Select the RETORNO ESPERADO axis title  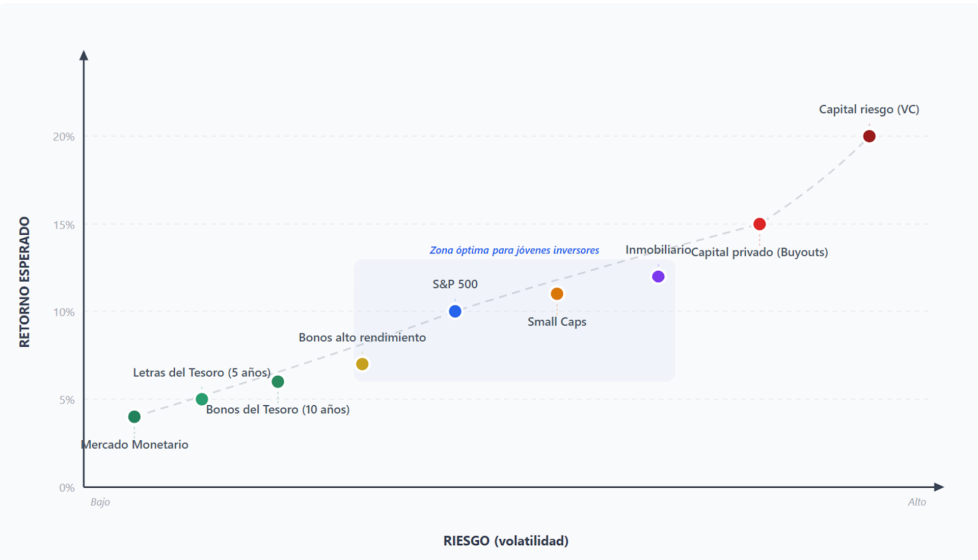click(x=24, y=282)
